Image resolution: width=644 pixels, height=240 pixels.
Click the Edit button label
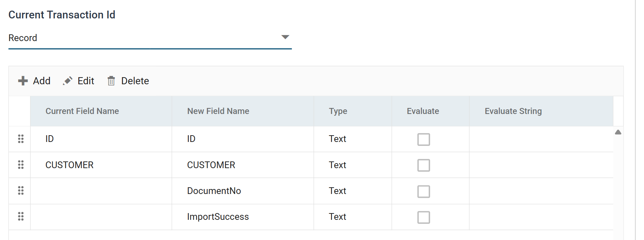(86, 81)
